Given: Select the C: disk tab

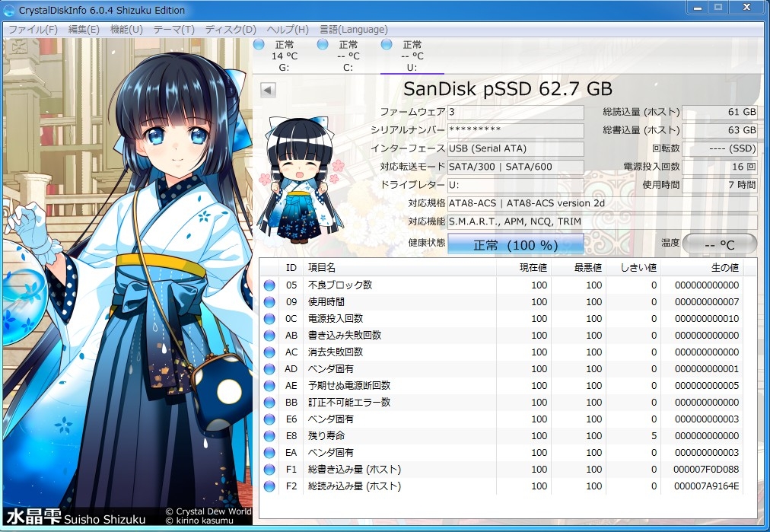Looking at the screenshot, I should tap(348, 56).
